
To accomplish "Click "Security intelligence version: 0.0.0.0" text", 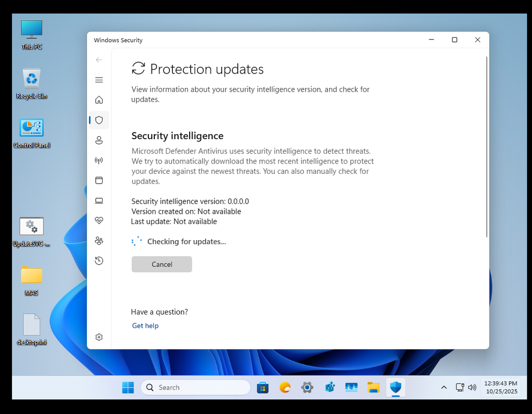I will [190, 201].
